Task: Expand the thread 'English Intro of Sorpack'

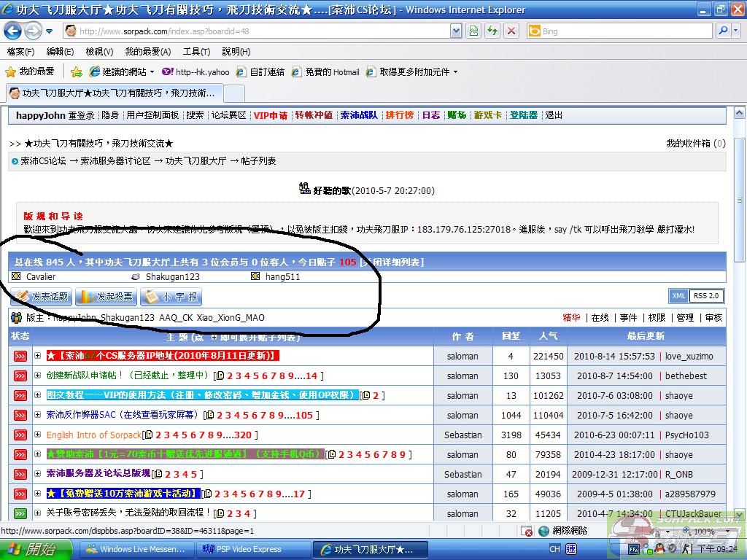Action: click(x=38, y=435)
